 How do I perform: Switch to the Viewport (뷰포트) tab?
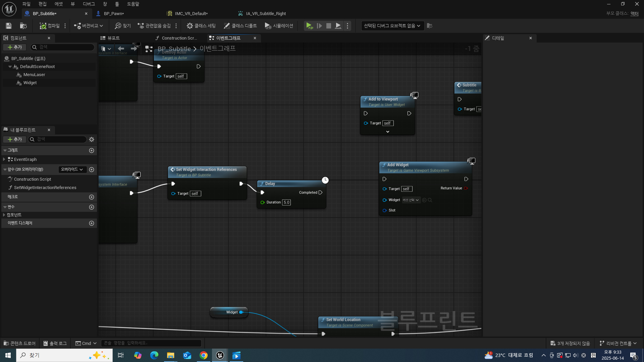click(x=113, y=38)
